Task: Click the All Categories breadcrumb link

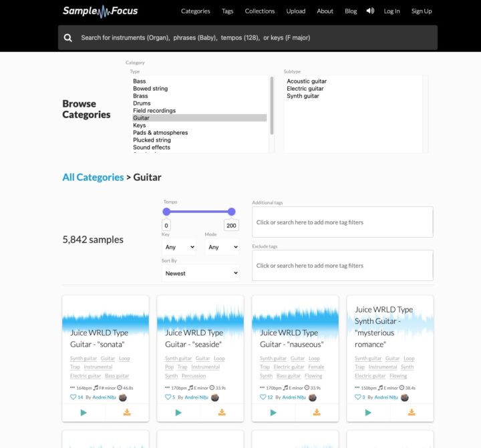Action: (x=93, y=177)
